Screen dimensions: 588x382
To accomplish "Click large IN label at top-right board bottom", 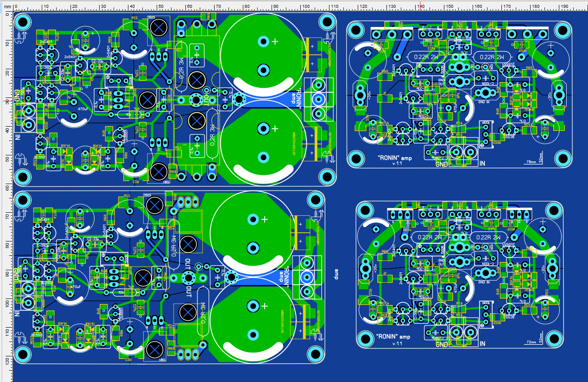I will click(x=482, y=164).
